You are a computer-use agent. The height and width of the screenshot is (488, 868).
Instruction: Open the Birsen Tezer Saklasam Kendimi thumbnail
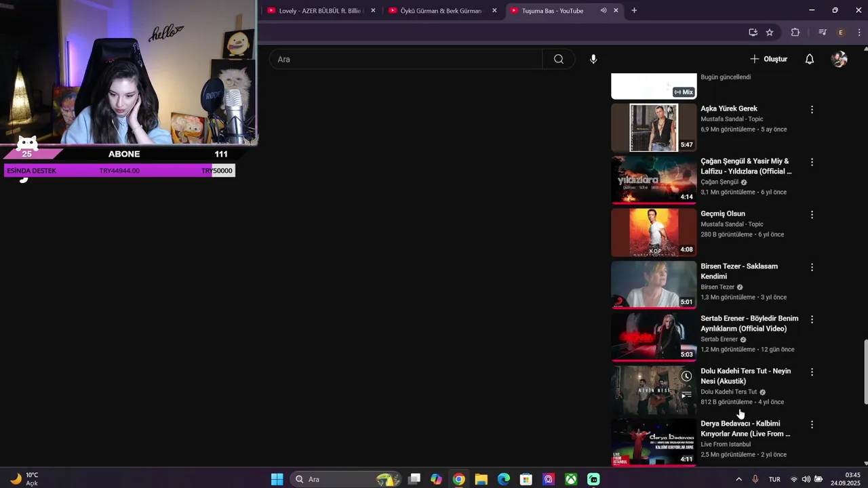coord(654,285)
